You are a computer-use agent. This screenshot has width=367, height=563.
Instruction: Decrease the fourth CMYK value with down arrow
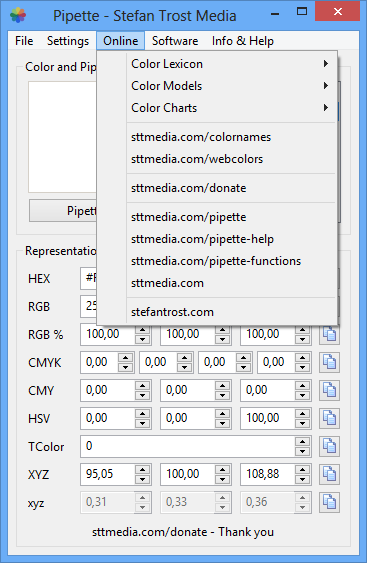pos(303,367)
